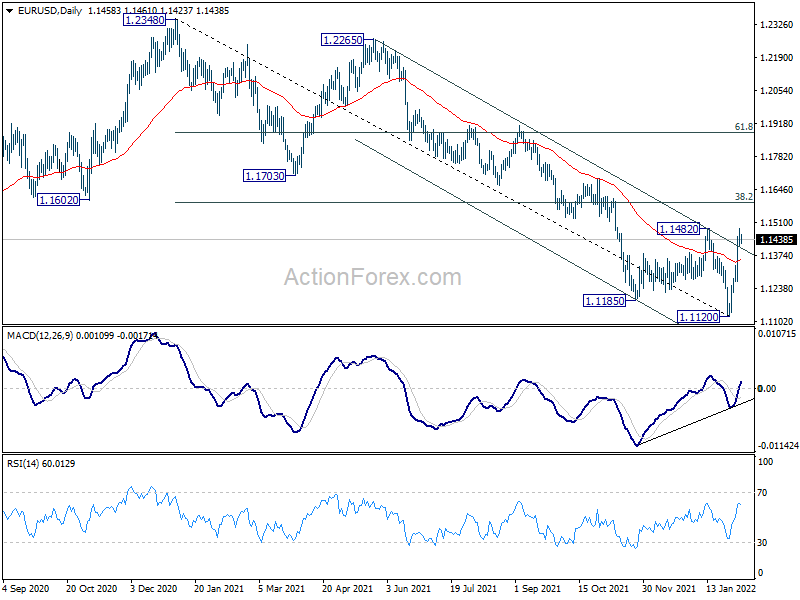
Task: Click the 1.17030 low price label
Action: (x=265, y=176)
